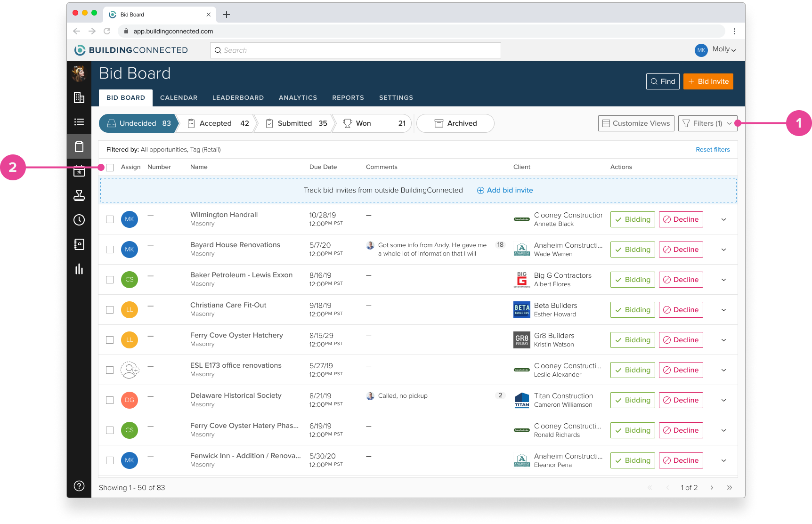The image size is (812, 524).
Task: Click the Search input field
Action: click(x=356, y=50)
